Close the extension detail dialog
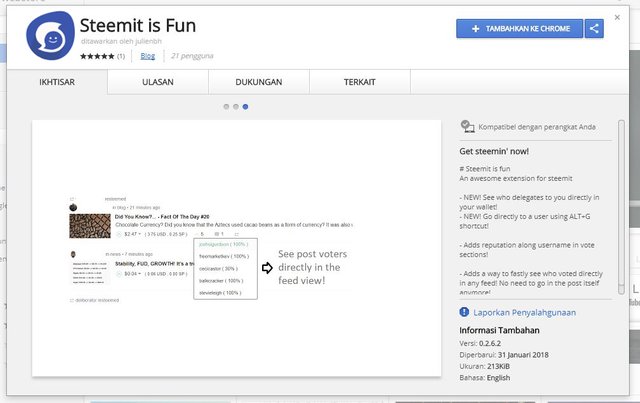The height and width of the screenshot is (403, 640). [x=617, y=17]
